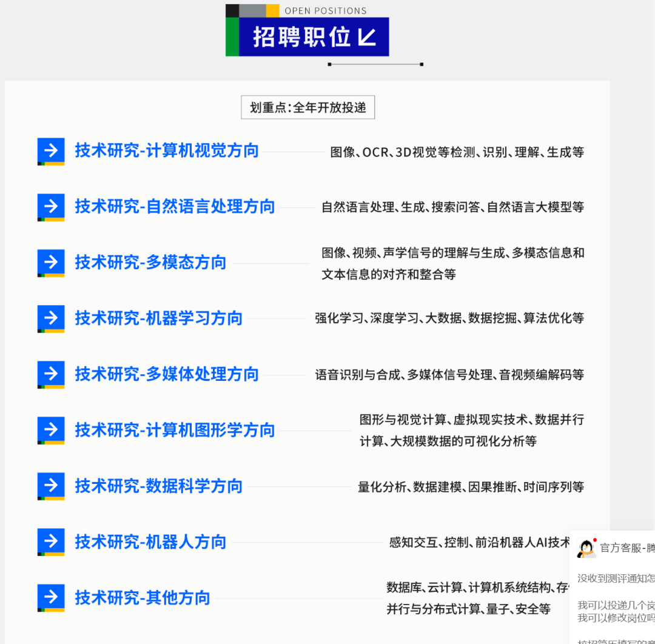Open 技术研究-其他方向 position link
Image resolution: width=655 pixels, height=644 pixels.
point(143,598)
